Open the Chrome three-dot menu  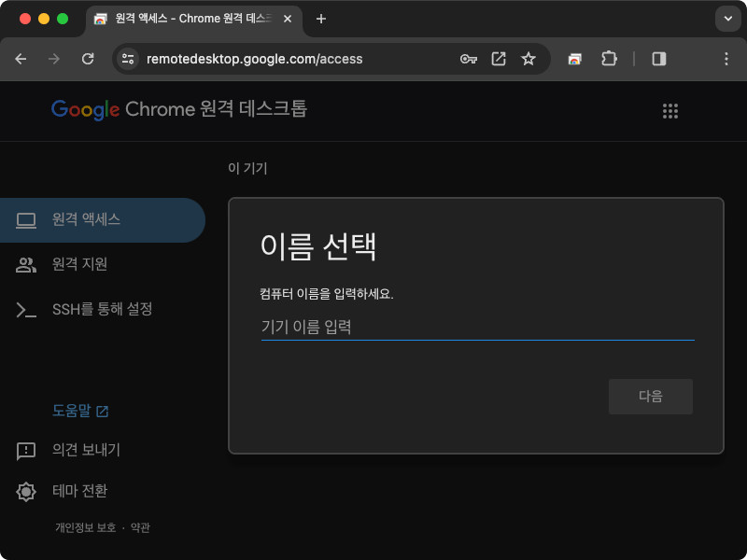(x=726, y=59)
